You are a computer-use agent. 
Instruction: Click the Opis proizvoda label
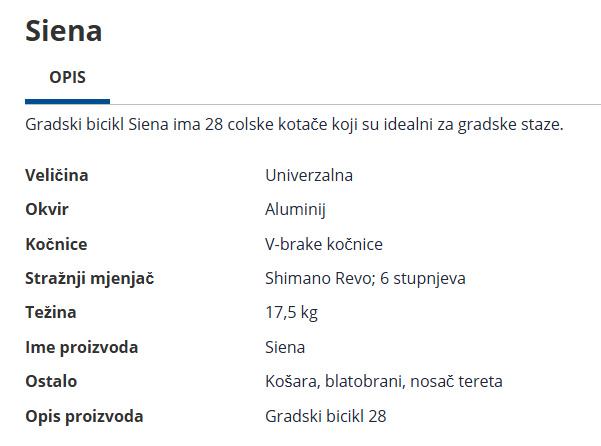click(x=84, y=416)
